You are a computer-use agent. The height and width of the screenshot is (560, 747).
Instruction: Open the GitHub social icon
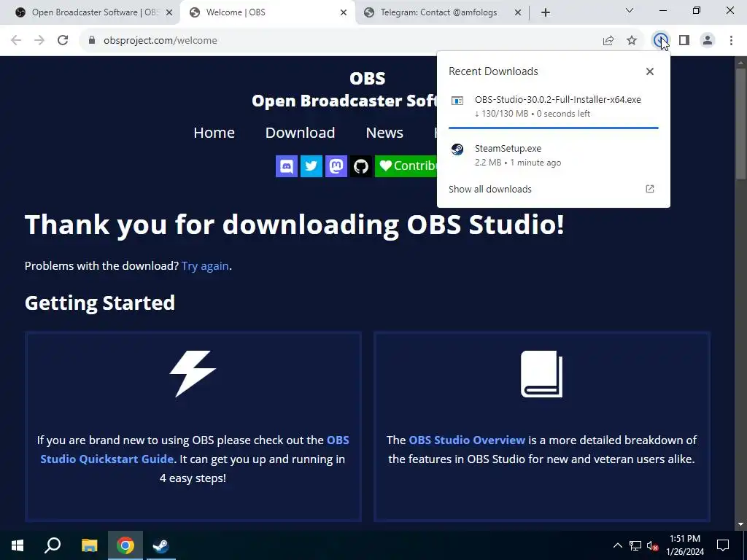361,166
